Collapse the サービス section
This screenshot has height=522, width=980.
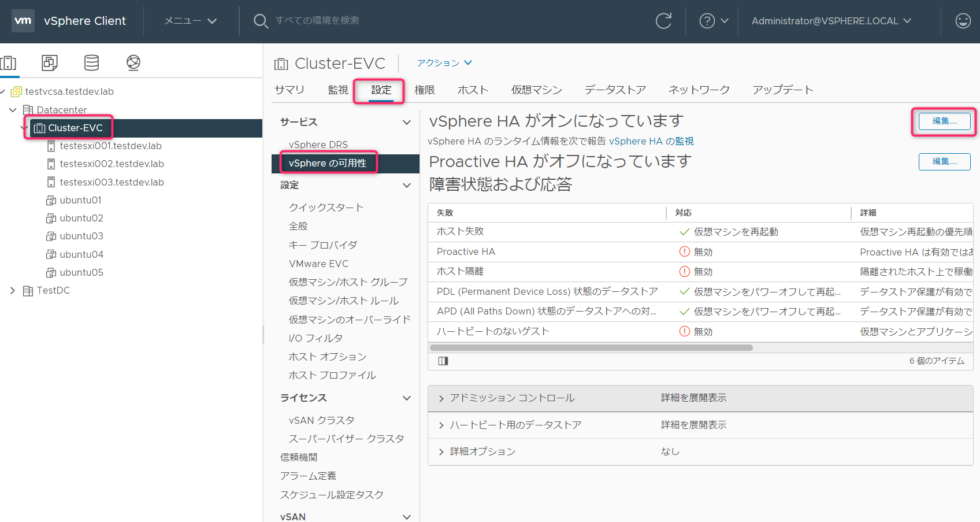(x=407, y=123)
